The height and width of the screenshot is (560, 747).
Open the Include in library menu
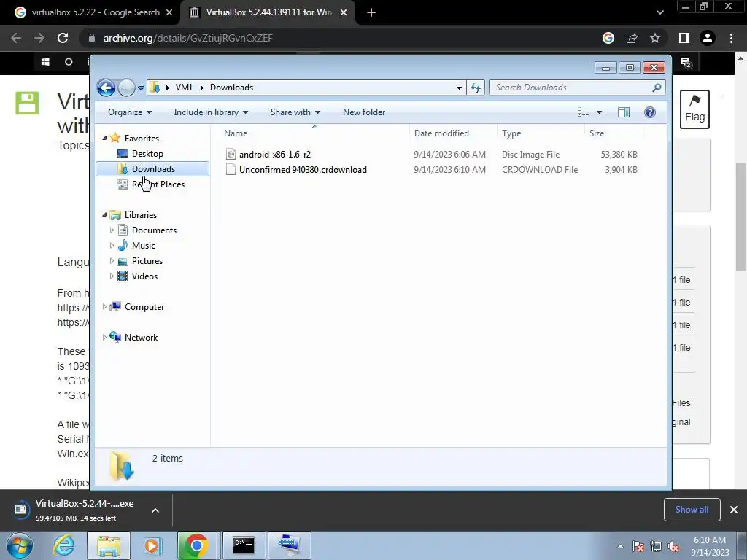point(211,112)
